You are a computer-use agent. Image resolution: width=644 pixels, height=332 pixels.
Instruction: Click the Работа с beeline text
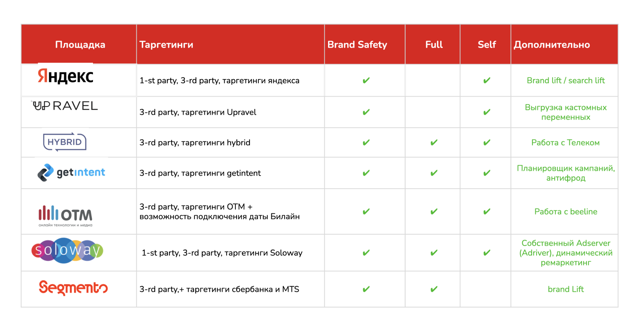pos(566,212)
